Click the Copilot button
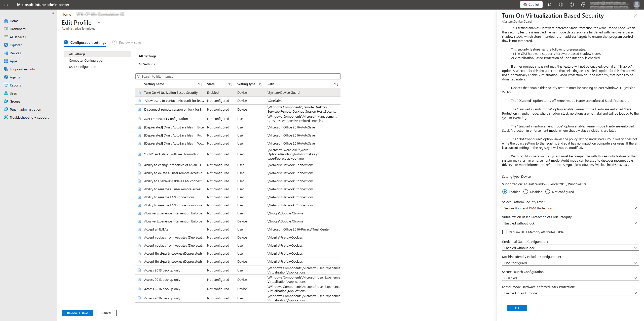 point(531,5)
